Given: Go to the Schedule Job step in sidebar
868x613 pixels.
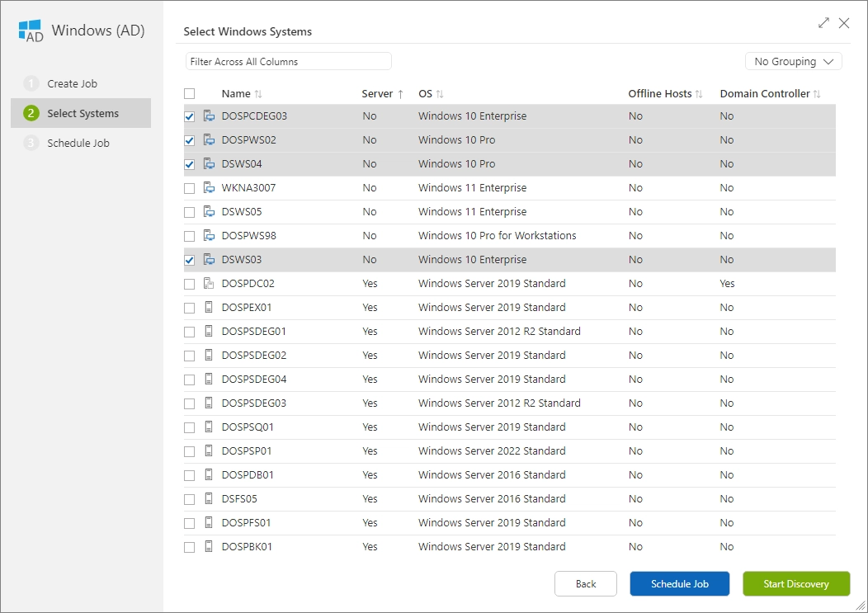Looking at the screenshot, I should pos(81,143).
